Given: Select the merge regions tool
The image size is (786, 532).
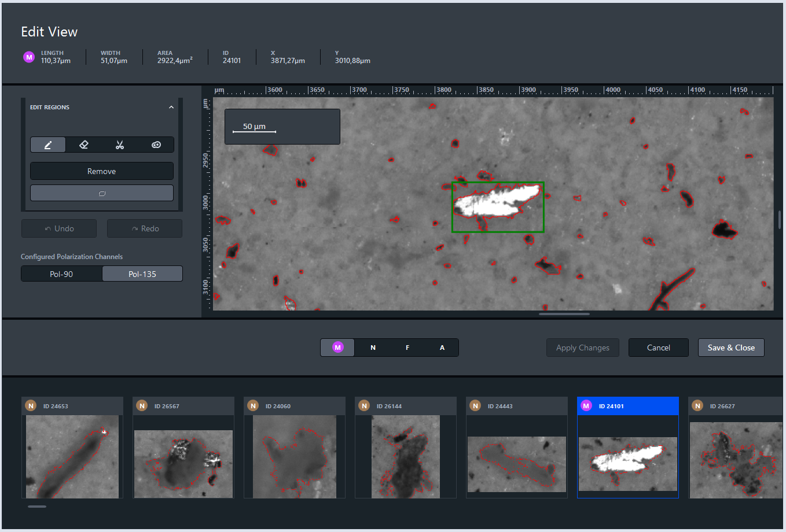Looking at the screenshot, I should click(x=156, y=145).
